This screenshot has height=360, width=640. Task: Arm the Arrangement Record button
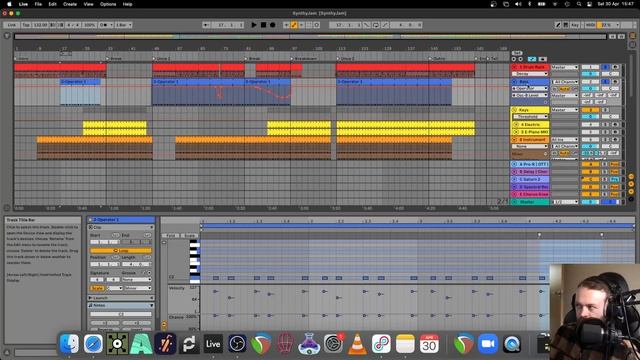click(x=273, y=25)
